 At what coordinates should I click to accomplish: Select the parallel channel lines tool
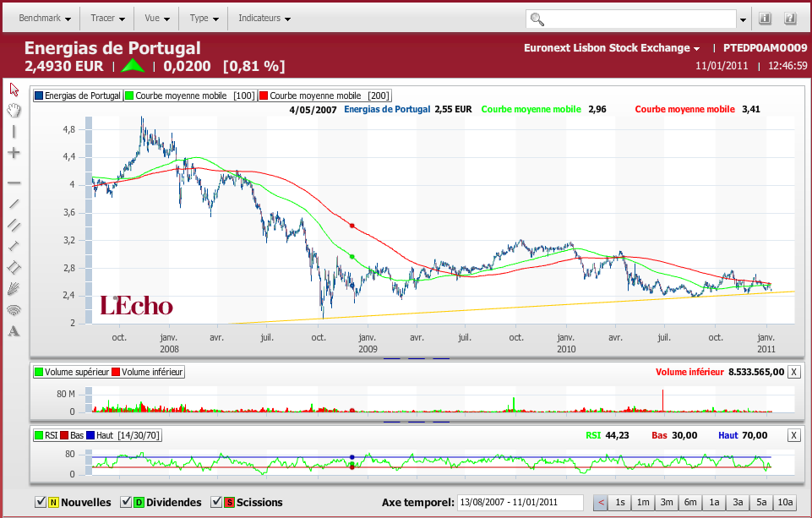(x=14, y=225)
